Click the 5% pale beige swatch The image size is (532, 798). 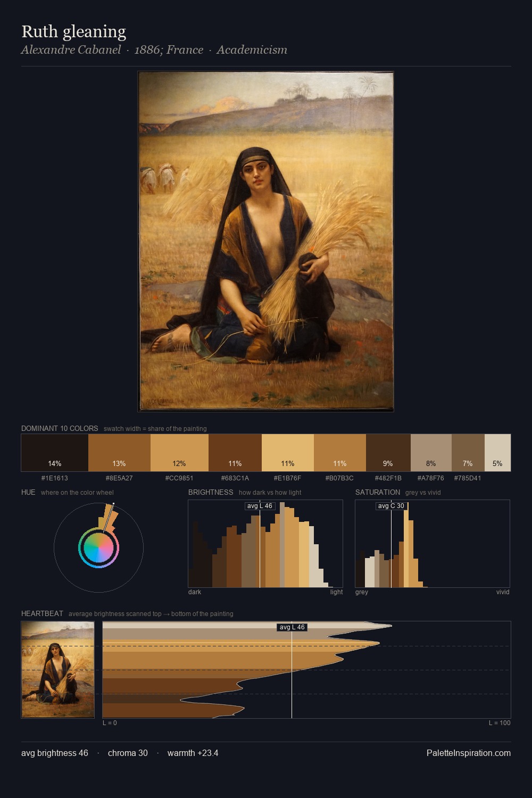[x=497, y=453]
